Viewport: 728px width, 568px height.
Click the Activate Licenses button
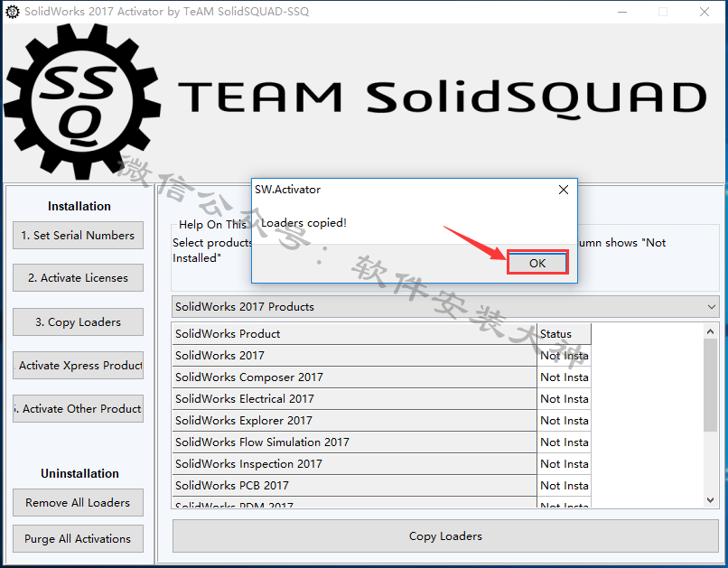click(78, 277)
